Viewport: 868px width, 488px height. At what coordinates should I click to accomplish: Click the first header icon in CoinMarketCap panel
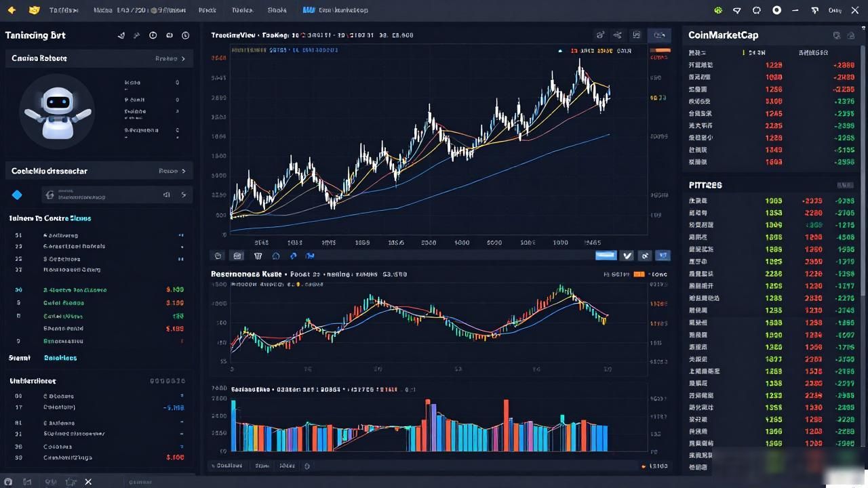[x=837, y=35]
